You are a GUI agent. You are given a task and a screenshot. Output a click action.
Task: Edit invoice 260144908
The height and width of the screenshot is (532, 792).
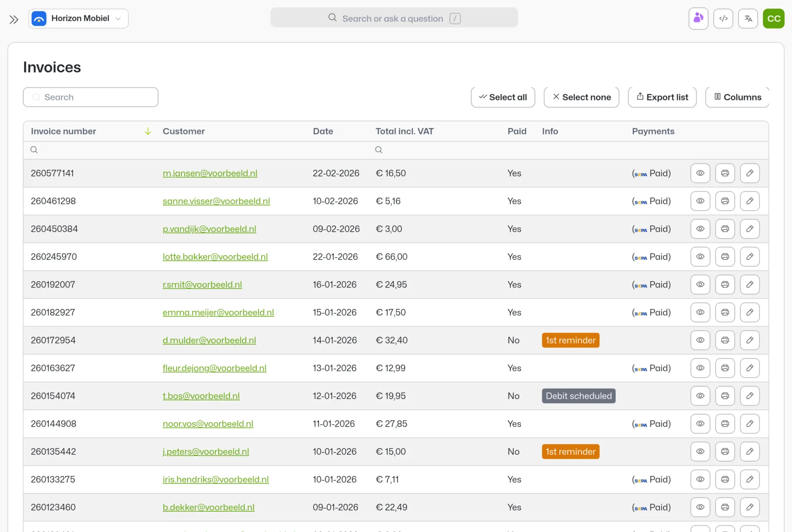point(750,424)
